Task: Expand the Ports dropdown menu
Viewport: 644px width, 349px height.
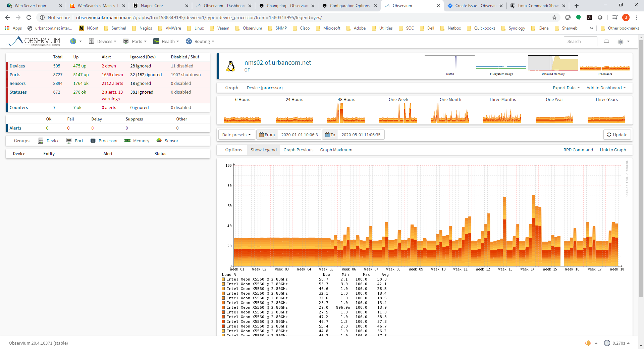Action: coord(139,41)
